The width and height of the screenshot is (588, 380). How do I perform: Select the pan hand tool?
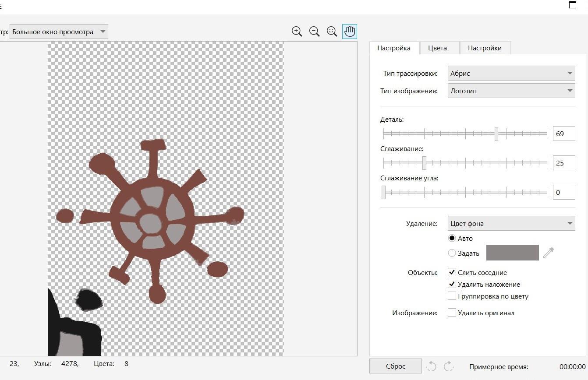point(350,32)
